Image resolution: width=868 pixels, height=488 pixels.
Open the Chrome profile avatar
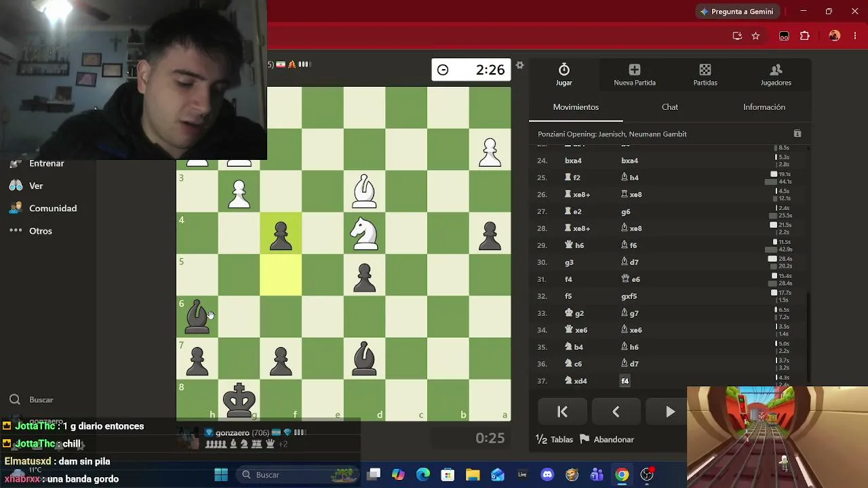tap(835, 36)
